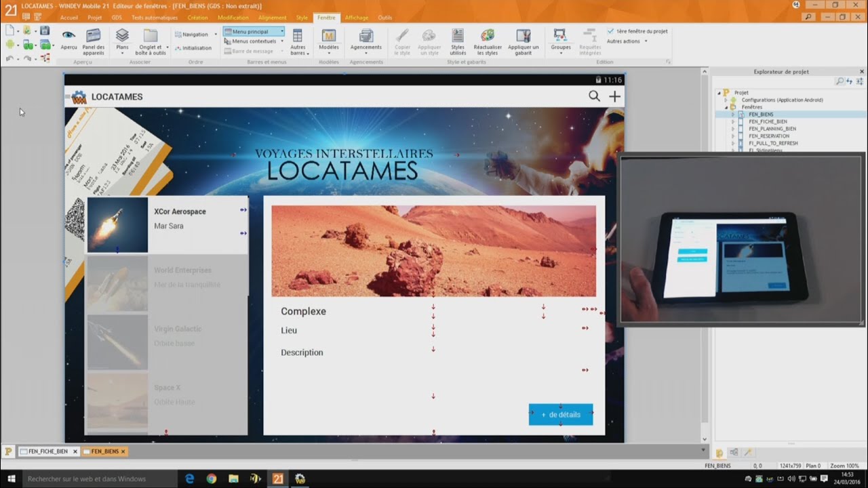The width and height of the screenshot is (868, 488).
Task: Click the Styles utilisés icon
Action: (x=458, y=35)
